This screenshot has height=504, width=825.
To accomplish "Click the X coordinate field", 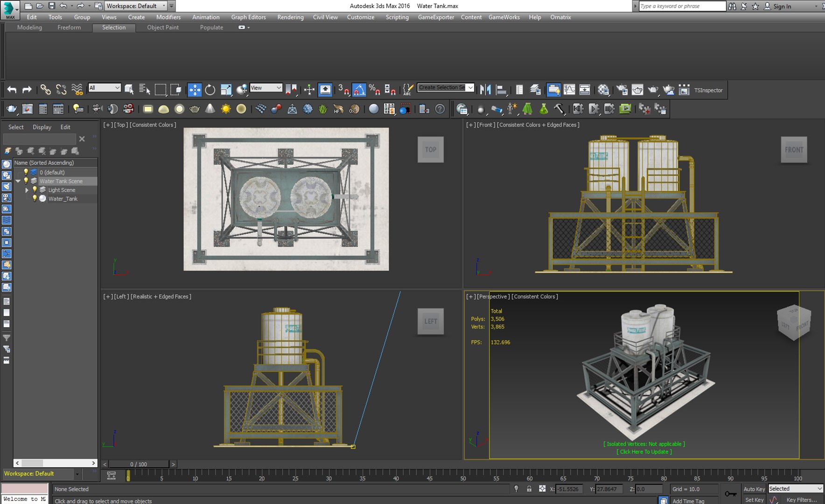I will point(570,489).
